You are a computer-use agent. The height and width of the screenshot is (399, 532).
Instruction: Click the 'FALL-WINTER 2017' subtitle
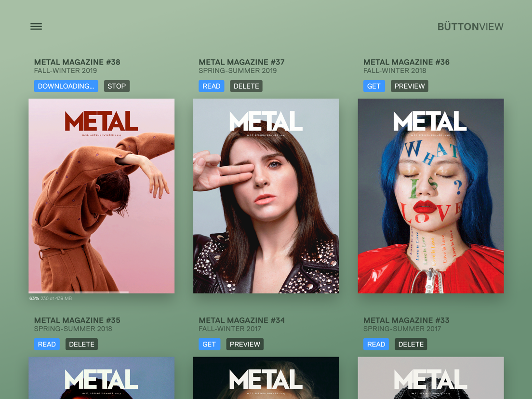coord(230,329)
